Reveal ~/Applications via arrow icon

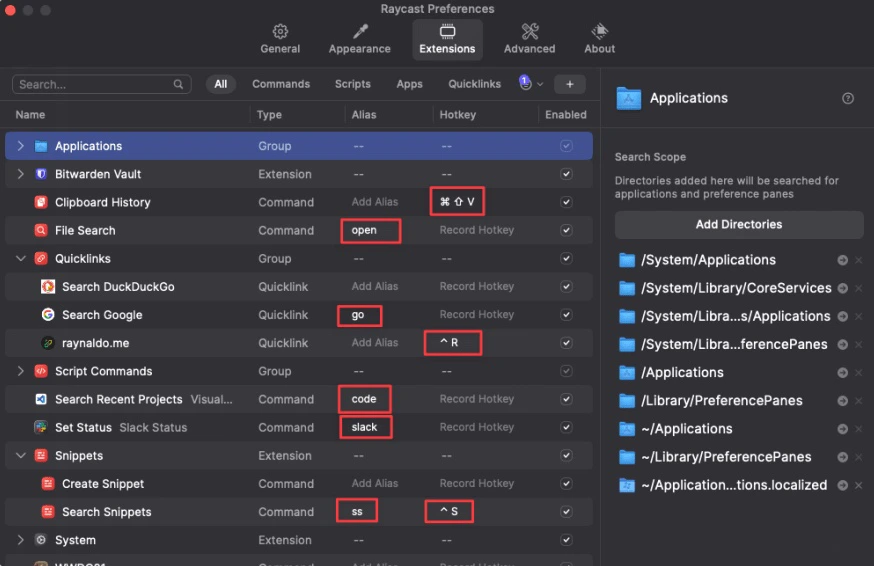pyautogui.click(x=843, y=429)
